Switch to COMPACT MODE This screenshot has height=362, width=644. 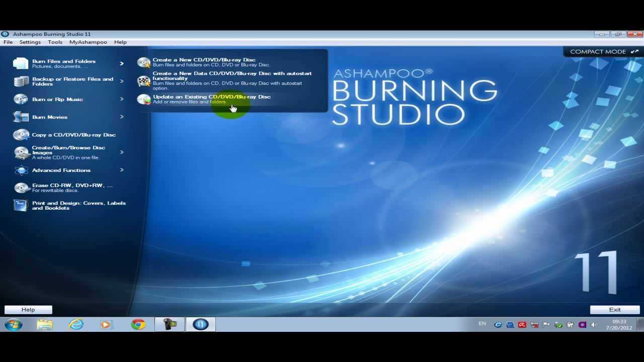pyautogui.click(x=598, y=52)
